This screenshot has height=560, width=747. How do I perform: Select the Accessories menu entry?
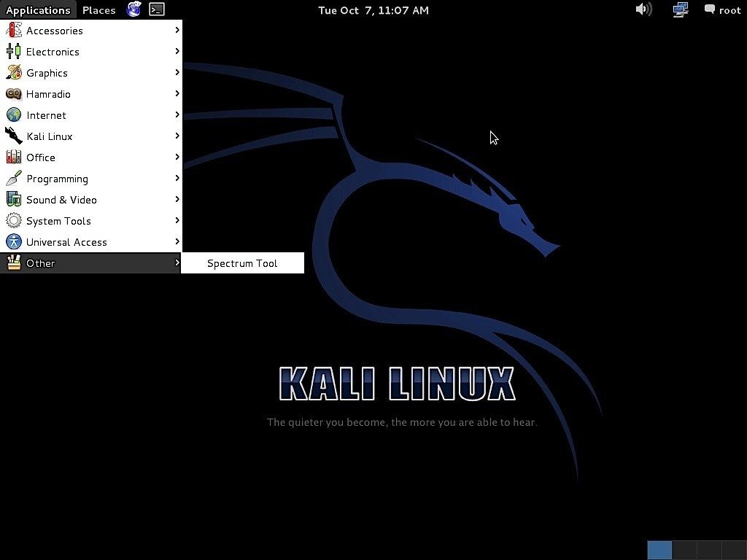tap(54, 30)
